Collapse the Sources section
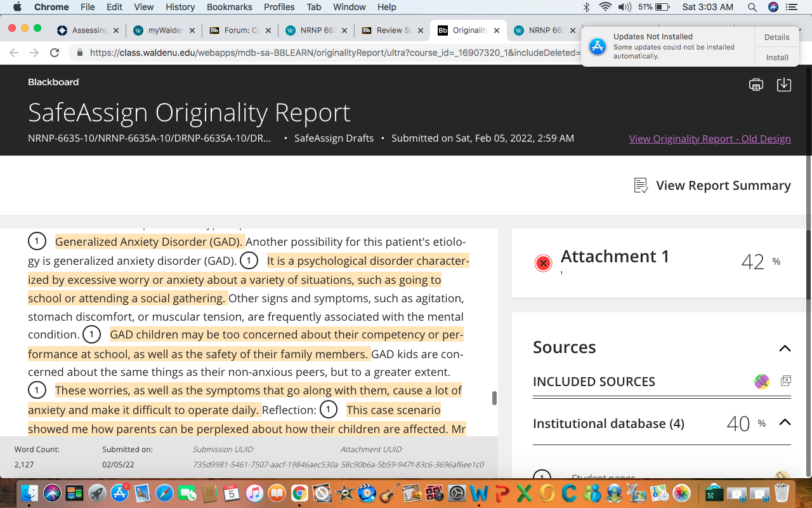This screenshot has height=508, width=812. 785,348
